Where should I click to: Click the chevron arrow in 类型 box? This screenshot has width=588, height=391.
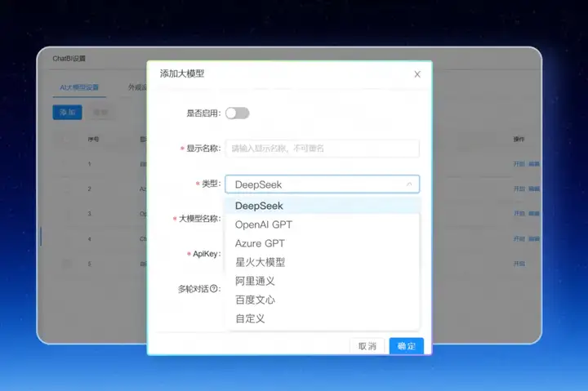[409, 184]
